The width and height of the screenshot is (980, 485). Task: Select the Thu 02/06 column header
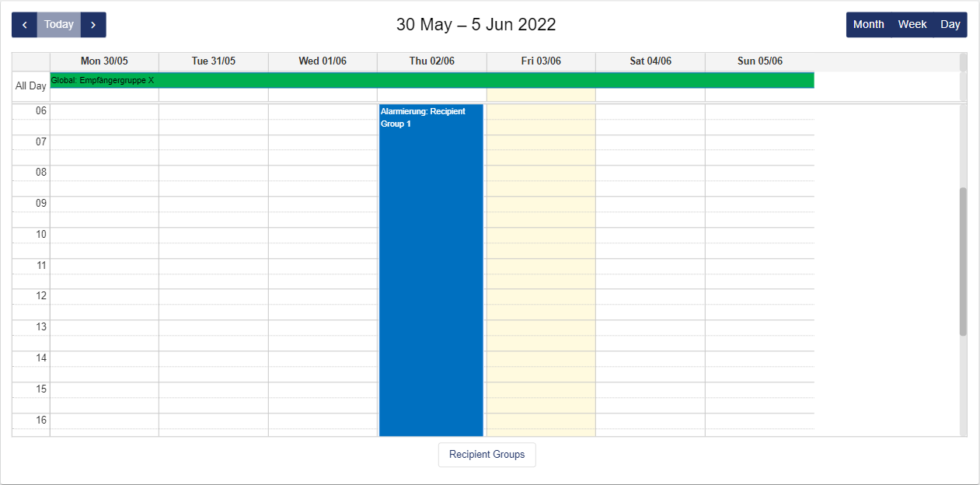[x=432, y=61]
